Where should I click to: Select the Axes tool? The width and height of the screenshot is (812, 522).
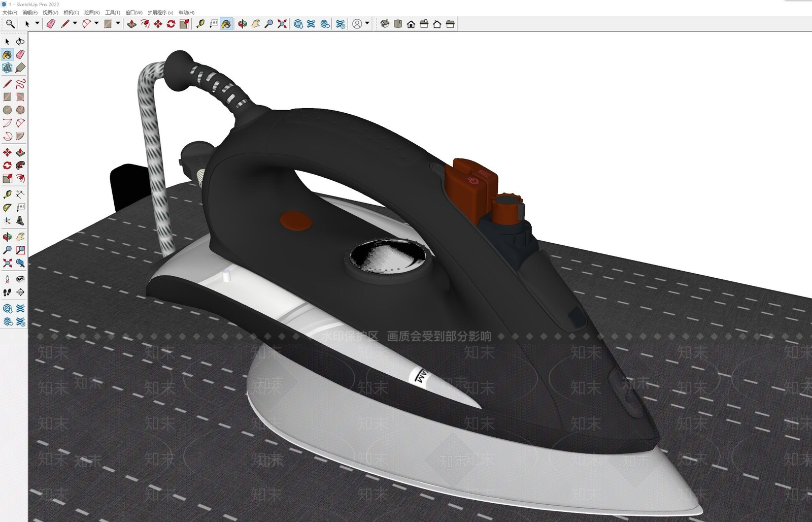tap(7, 221)
